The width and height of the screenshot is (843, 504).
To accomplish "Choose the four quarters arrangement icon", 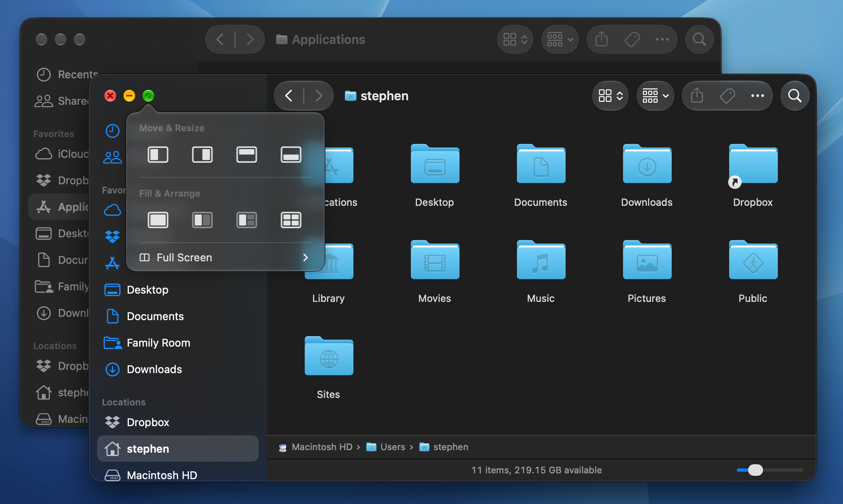I will click(x=291, y=220).
